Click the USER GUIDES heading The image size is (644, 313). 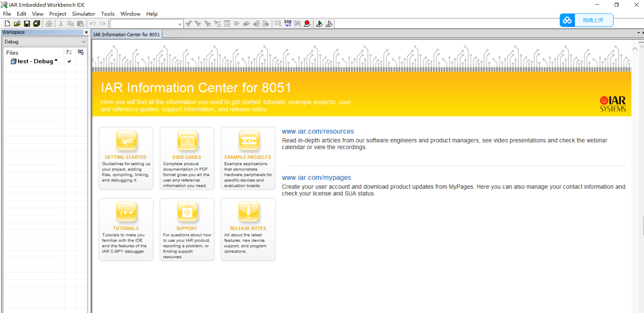point(187,157)
